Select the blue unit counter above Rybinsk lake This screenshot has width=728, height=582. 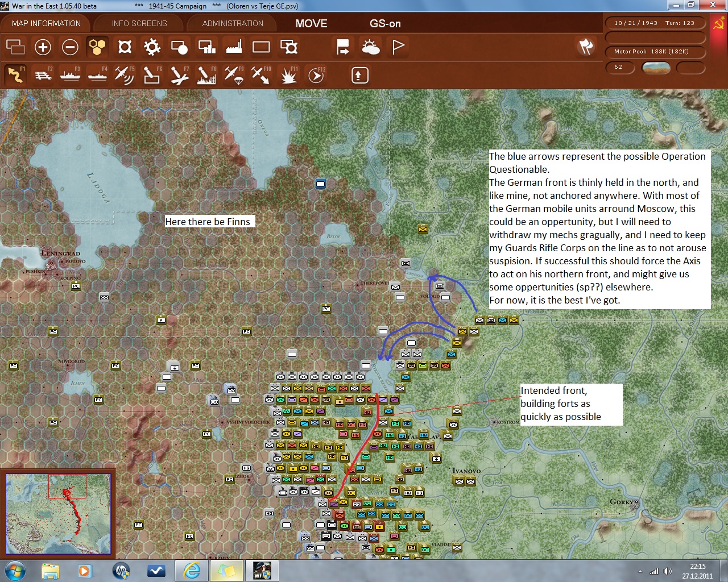(320, 184)
